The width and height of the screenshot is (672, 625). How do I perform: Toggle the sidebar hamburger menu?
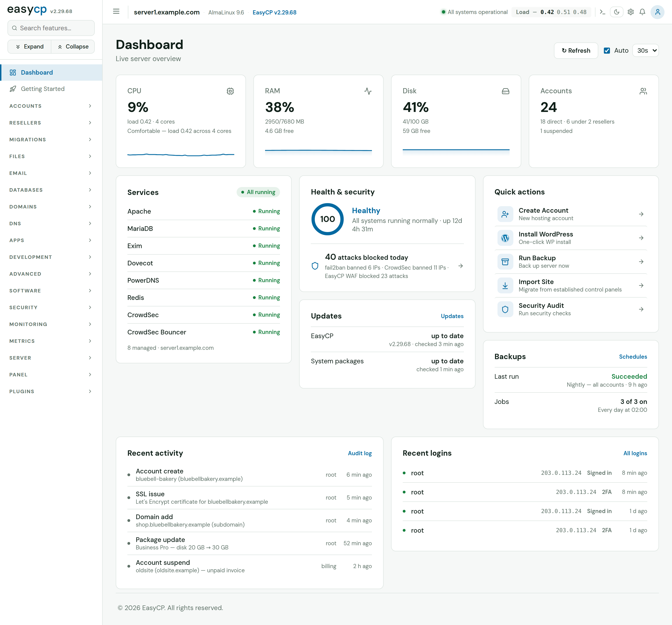click(116, 11)
